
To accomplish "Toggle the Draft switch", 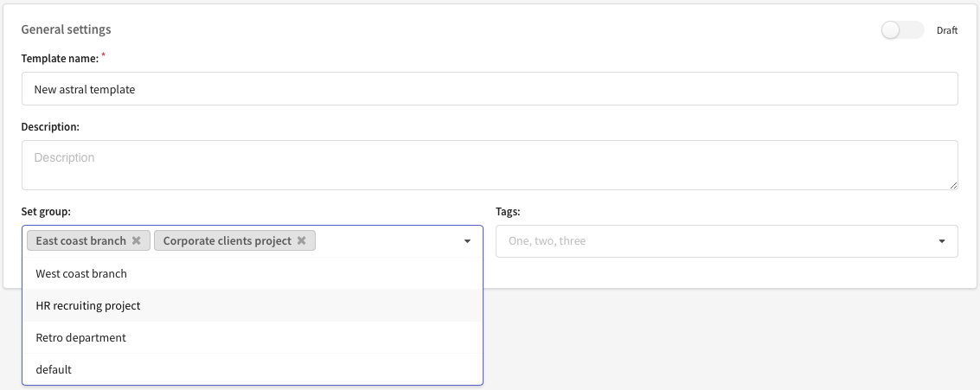I will [x=902, y=30].
